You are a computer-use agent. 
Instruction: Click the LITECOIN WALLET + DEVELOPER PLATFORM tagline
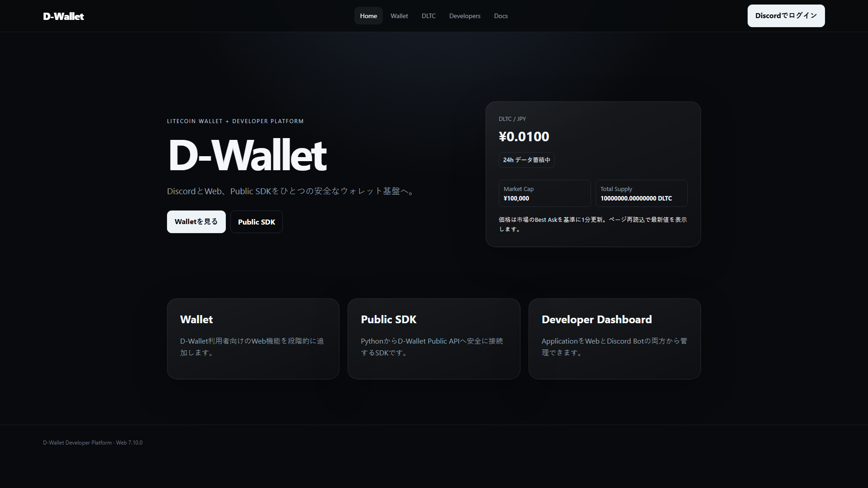click(235, 121)
